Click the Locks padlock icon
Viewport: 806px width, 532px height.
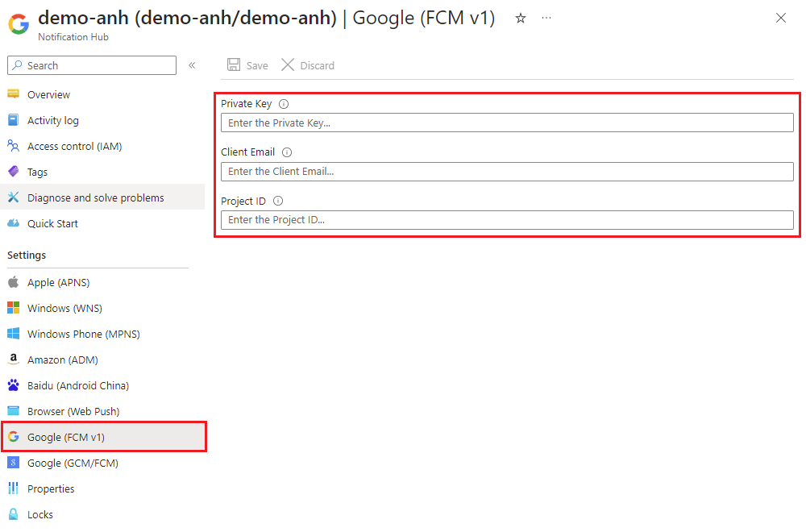[14, 514]
